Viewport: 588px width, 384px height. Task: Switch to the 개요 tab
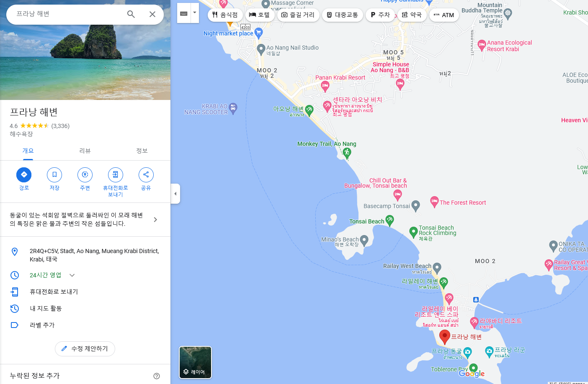pos(28,151)
